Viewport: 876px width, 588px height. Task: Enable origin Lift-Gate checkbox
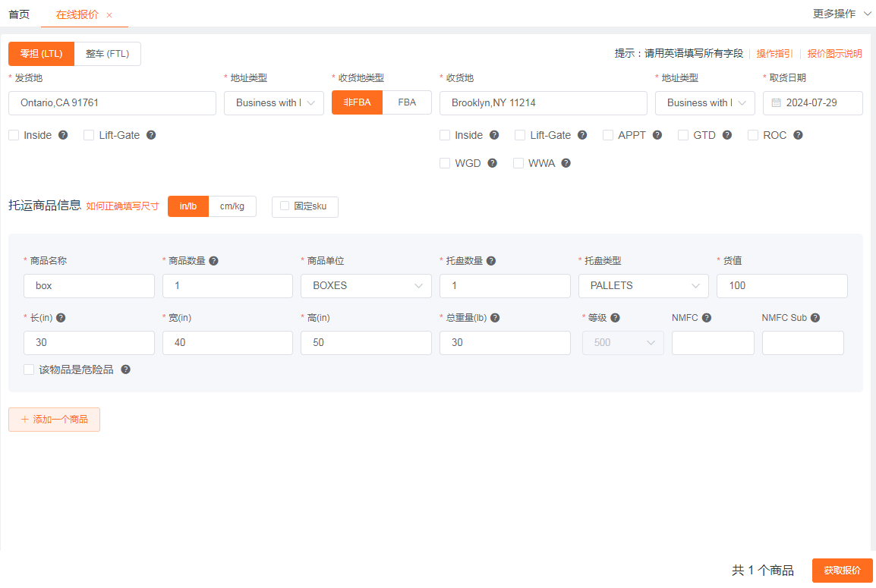[89, 135]
